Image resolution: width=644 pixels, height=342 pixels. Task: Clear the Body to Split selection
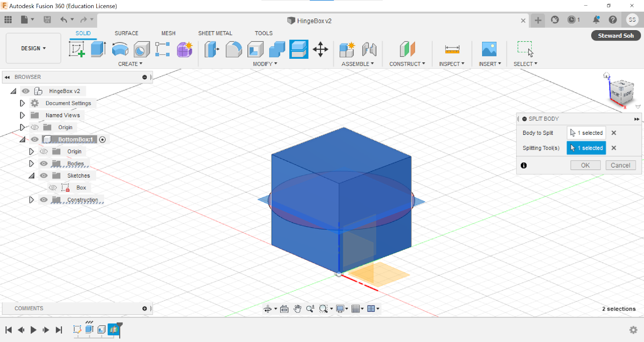(x=614, y=133)
